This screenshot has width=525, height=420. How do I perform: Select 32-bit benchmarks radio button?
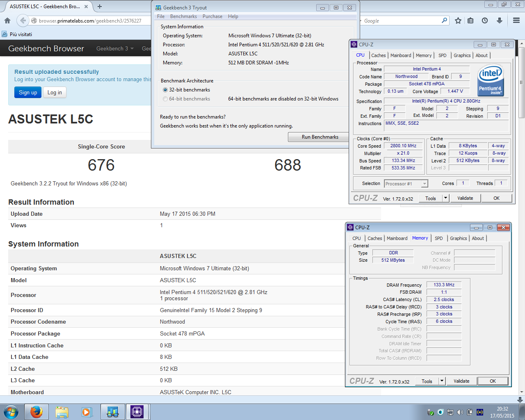click(165, 90)
